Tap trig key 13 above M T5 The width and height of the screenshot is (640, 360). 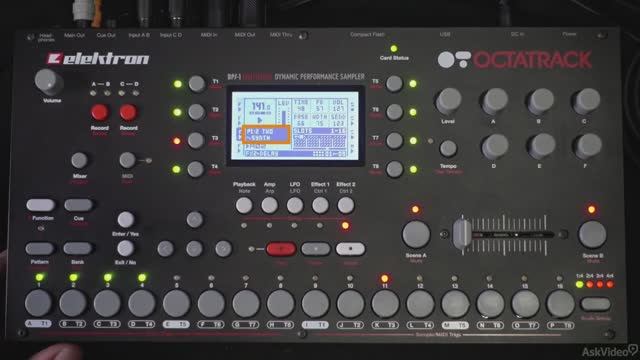(x=455, y=304)
